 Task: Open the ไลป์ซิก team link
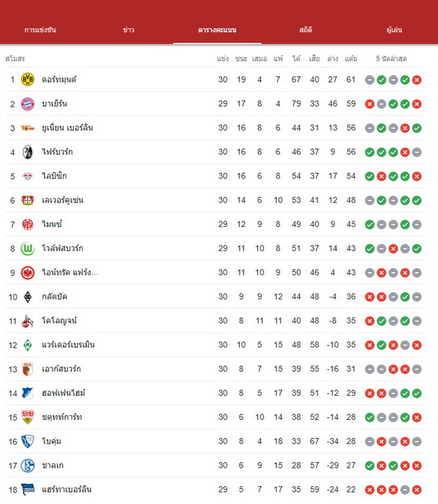(x=54, y=176)
